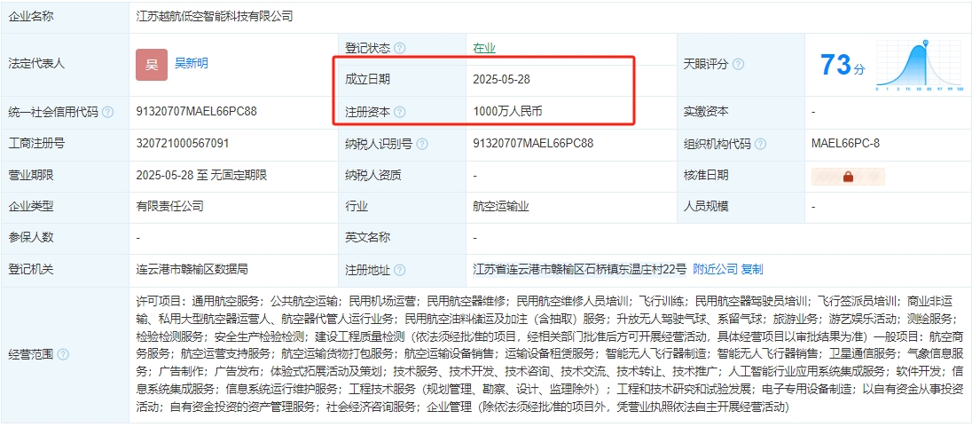Click the help icon beside 统一社会信用代码
980x427 pixels.
[x=107, y=112]
